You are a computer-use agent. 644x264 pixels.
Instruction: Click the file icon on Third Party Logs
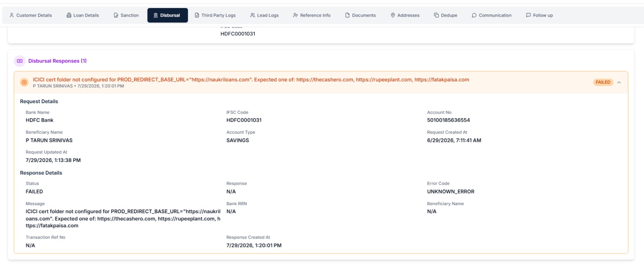coord(197,15)
